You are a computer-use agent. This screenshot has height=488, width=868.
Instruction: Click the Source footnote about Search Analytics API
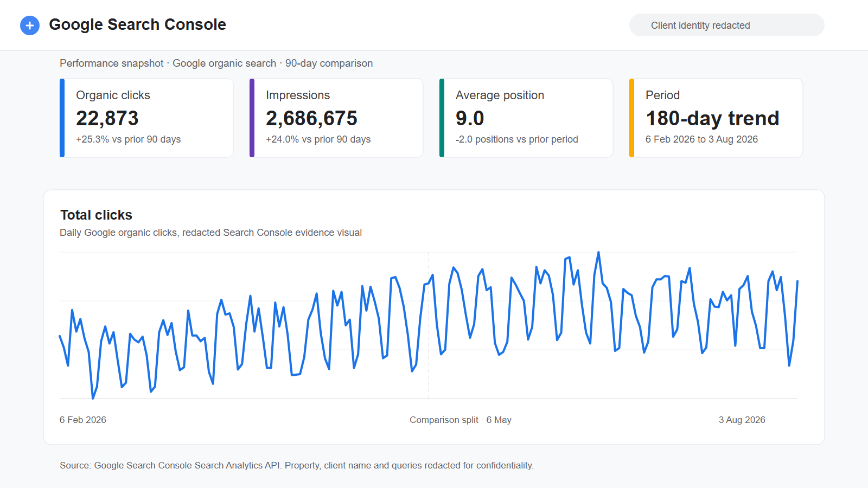(x=297, y=465)
